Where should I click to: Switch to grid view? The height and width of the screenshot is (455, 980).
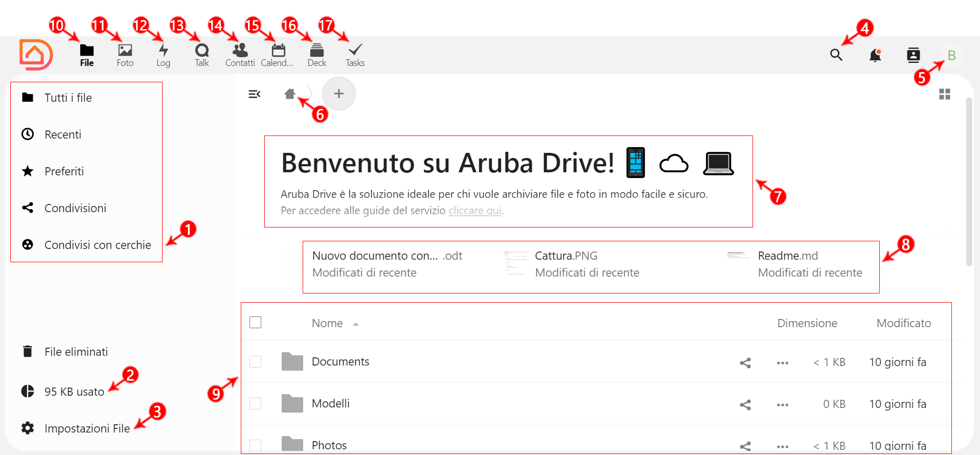click(945, 94)
